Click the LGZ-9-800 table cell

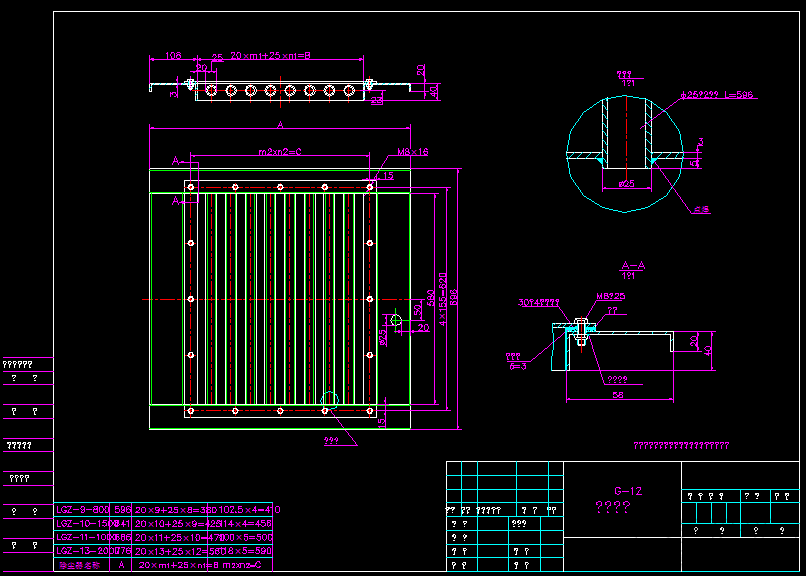[x=83, y=509]
